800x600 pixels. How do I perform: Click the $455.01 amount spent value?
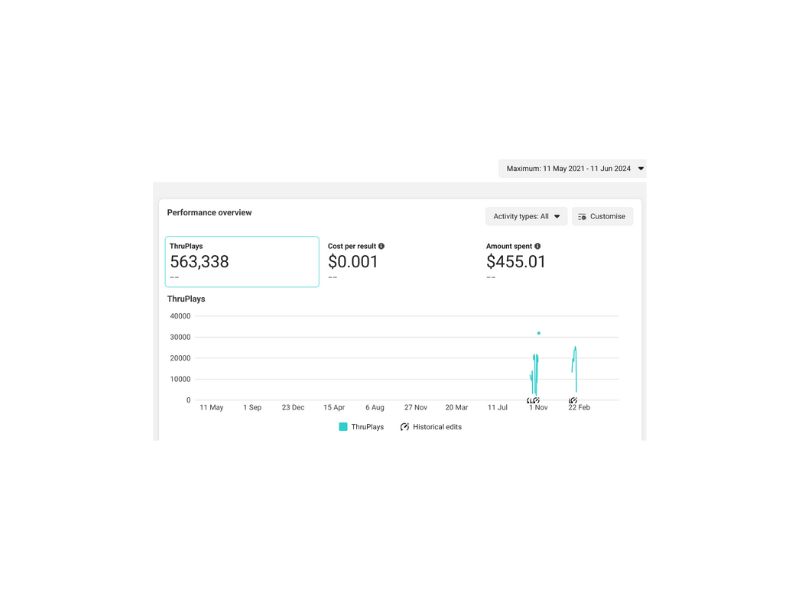point(516,262)
